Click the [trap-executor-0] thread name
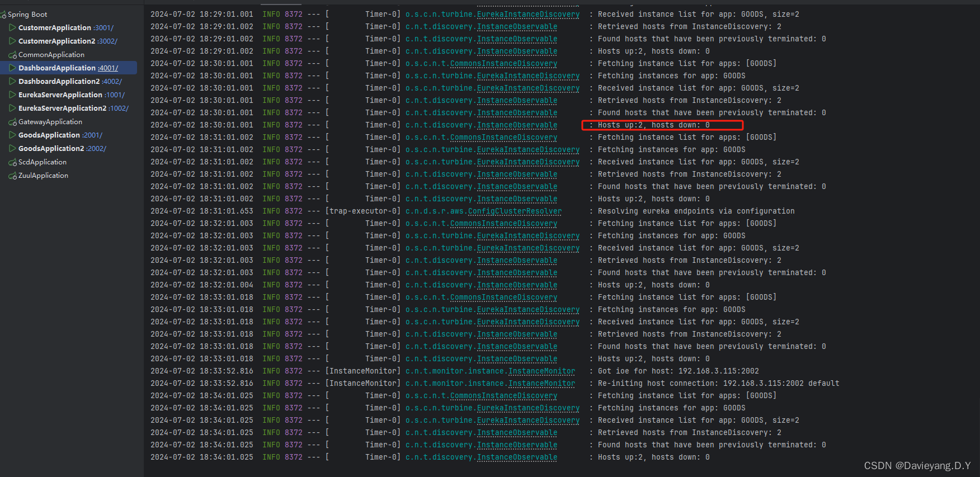The width and height of the screenshot is (980, 477). (363, 211)
